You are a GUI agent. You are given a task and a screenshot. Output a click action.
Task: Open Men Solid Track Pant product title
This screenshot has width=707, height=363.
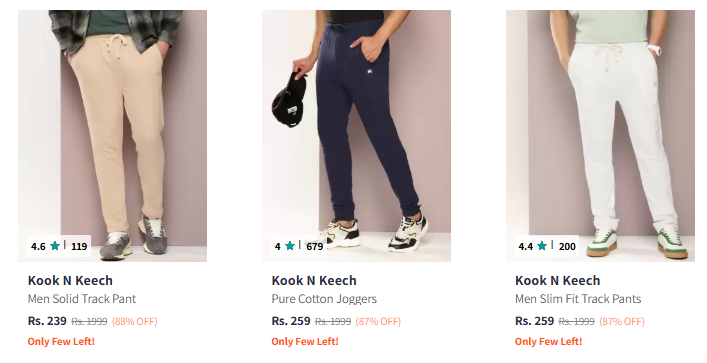[x=82, y=299]
